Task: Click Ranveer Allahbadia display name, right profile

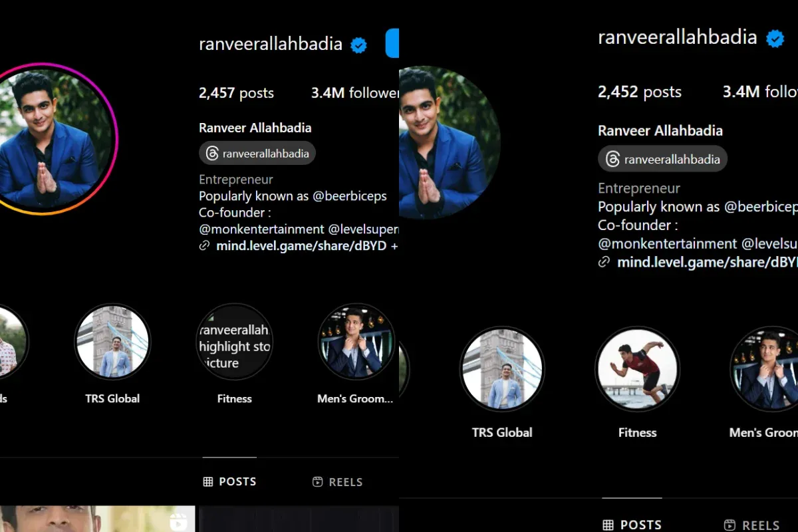Action: pyautogui.click(x=660, y=130)
